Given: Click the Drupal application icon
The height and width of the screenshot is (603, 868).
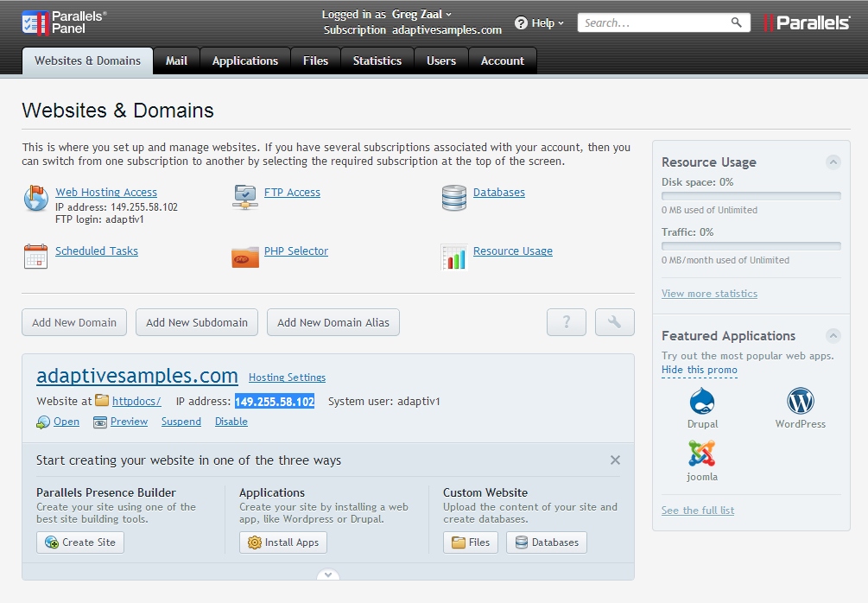Looking at the screenshot, I should [x=702, y=402].
